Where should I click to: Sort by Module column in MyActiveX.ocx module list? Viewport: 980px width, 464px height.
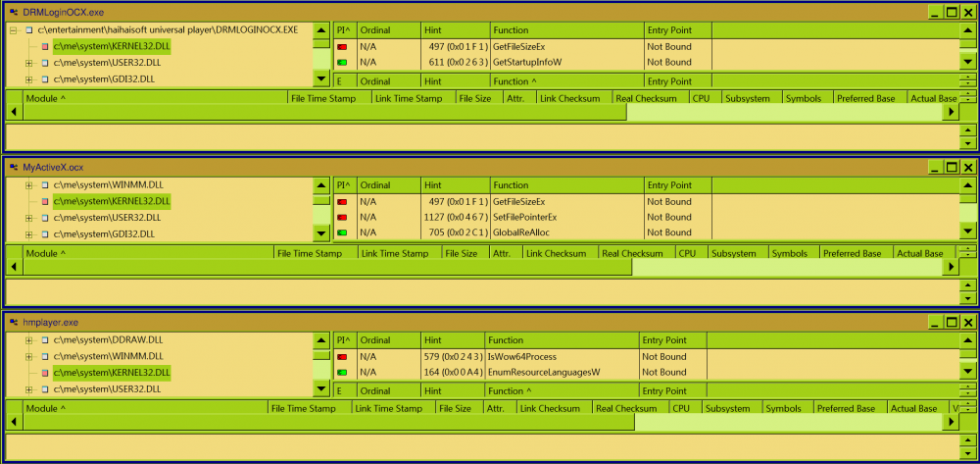pos(149,253)
